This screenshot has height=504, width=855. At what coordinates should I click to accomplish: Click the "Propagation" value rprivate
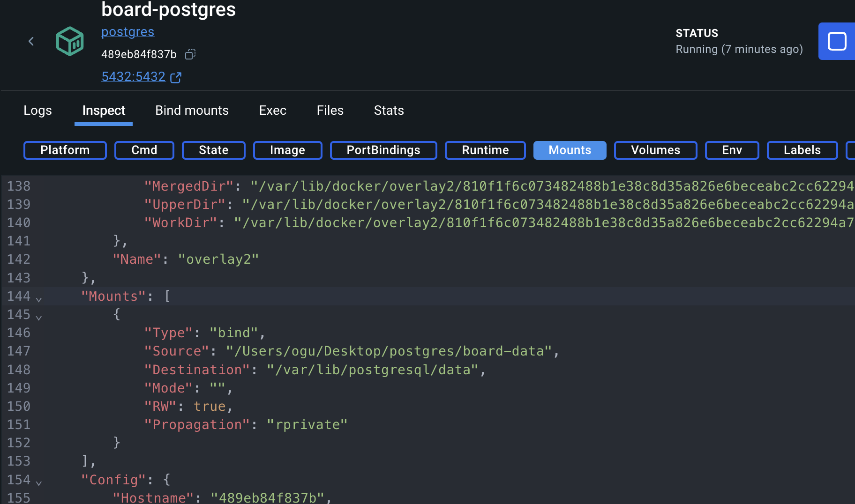click(307, 425)
